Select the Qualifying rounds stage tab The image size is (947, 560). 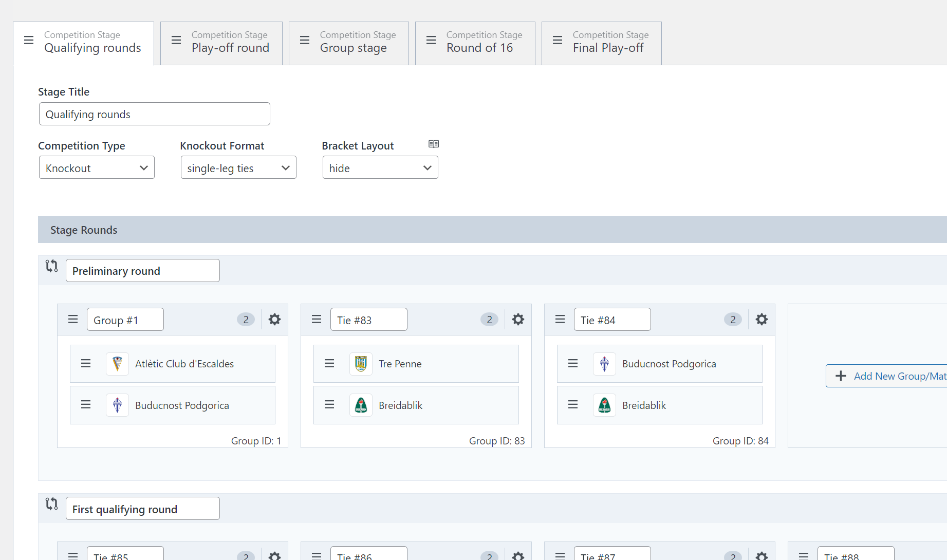click(x=84, y=43)
